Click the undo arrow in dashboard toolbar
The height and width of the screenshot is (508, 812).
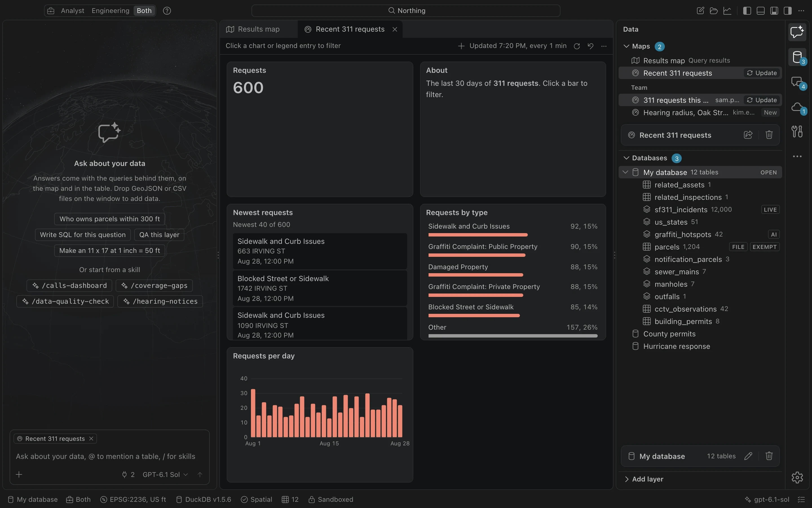coord(591,46)
